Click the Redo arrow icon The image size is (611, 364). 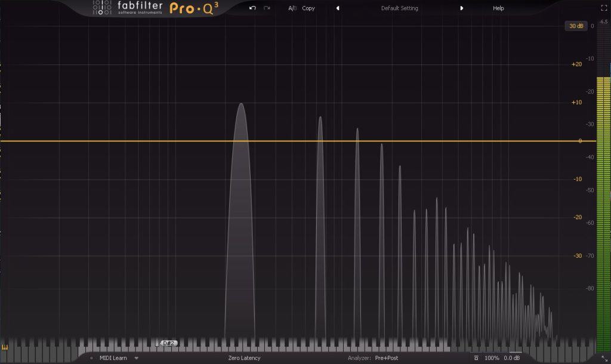[x=267, y=8]
